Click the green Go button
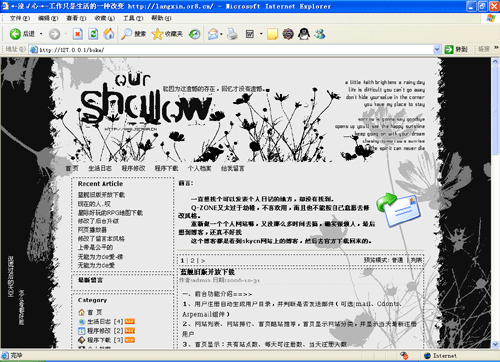Image resolution: width=500 pixels, height=362 pixels. [456, 50]
